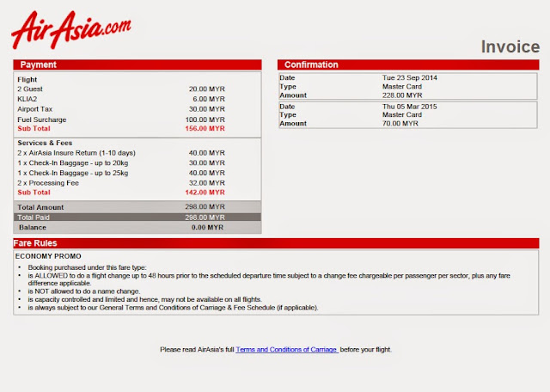The height and width of the screenshot is (392, 550).
Task: Click the 100.00 MYR fuel surcharge amount
Action: [205, 119]
